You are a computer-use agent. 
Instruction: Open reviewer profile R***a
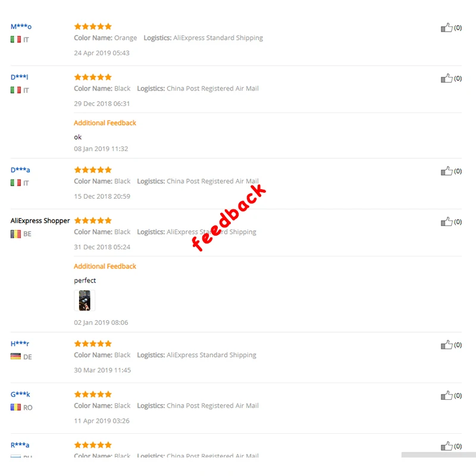pos(20,445)
